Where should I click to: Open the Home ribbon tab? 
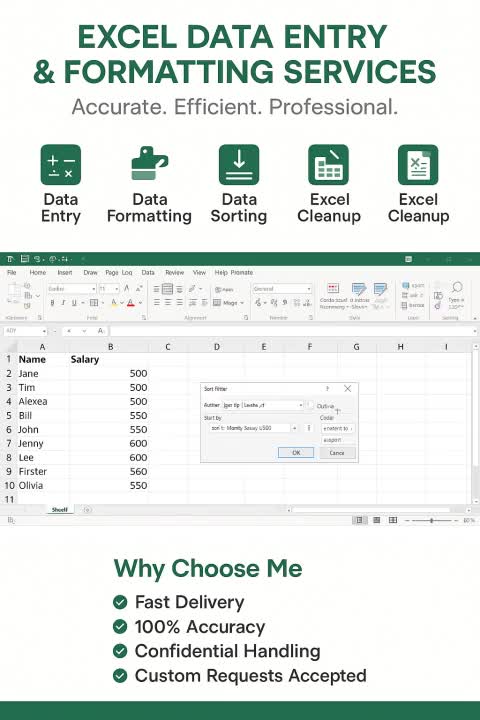coord(38,272)
